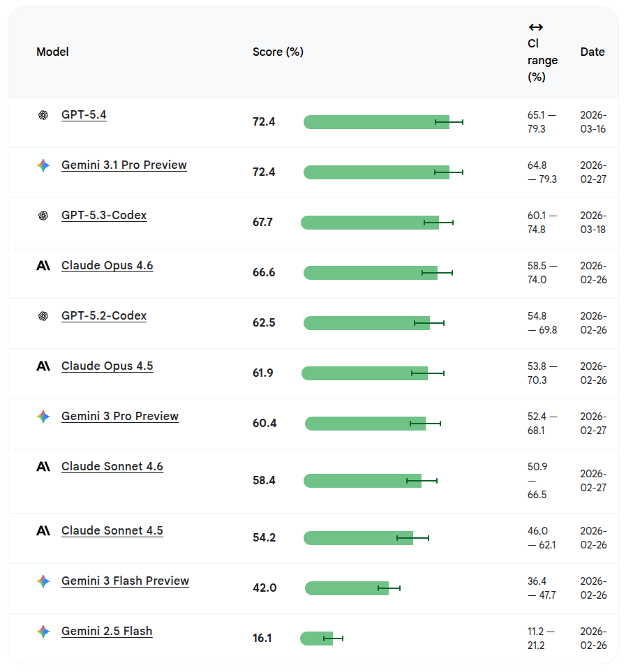Click the Gemini logo beside Gemini 3.1 Pro Preview

pos(43,165)
